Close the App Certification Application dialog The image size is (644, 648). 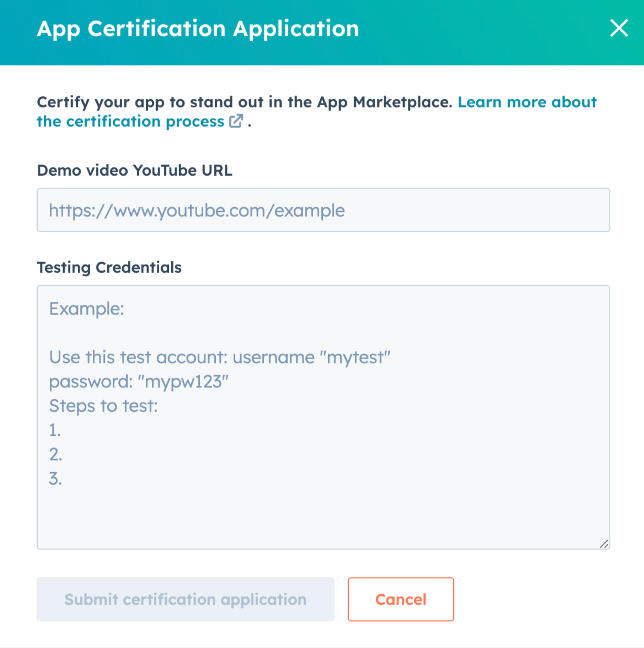coord(618,28)
